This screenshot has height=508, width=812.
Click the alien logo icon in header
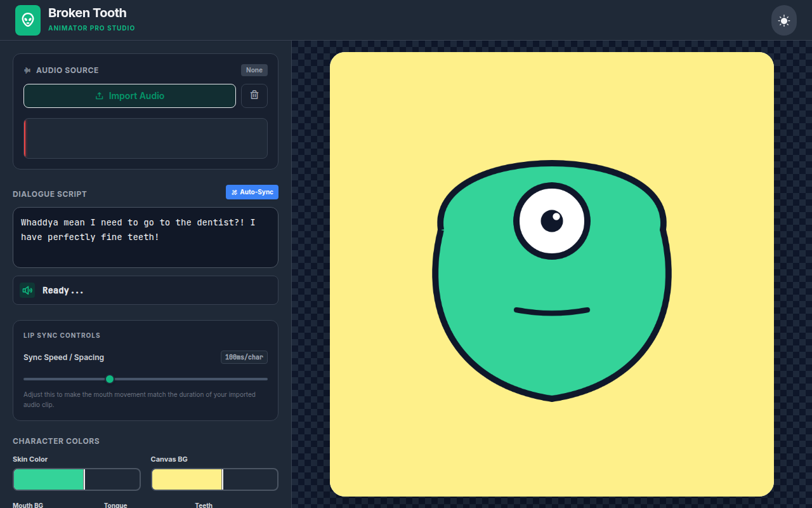point(28,20)
